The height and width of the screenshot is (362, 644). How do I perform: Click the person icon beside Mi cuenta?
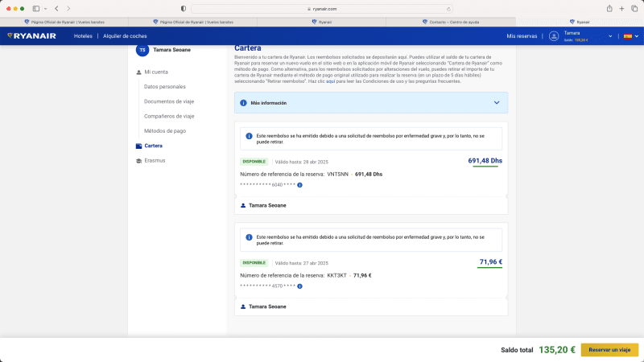pos(138,72)
